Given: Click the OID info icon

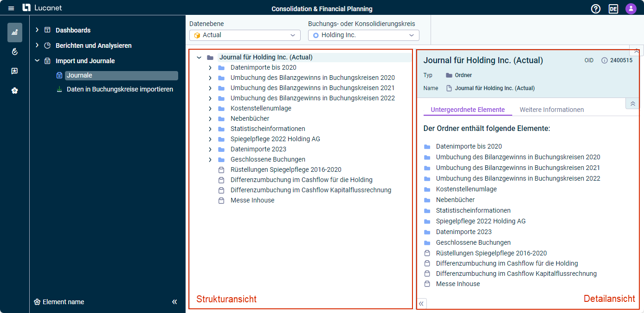Looking at the screenshot, I should click(604, 60).
